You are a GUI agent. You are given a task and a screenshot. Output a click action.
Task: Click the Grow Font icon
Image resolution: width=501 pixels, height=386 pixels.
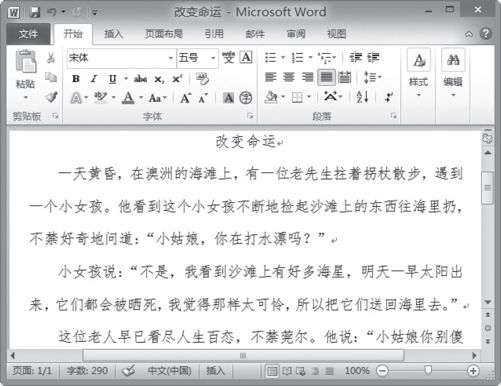pyautogui.click(x=185, y=98)
